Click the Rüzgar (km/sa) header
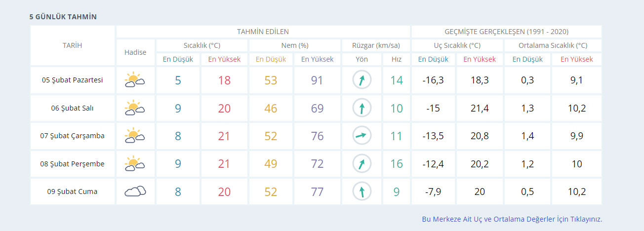Viewport: 644px width, 231px height. click(376, 45)
